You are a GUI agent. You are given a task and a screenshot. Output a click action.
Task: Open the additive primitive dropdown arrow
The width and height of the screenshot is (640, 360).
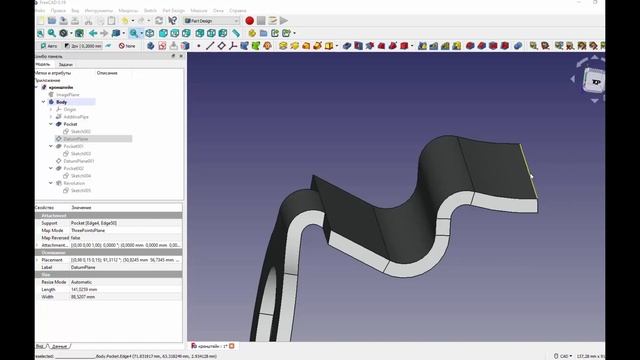[336, 46]
